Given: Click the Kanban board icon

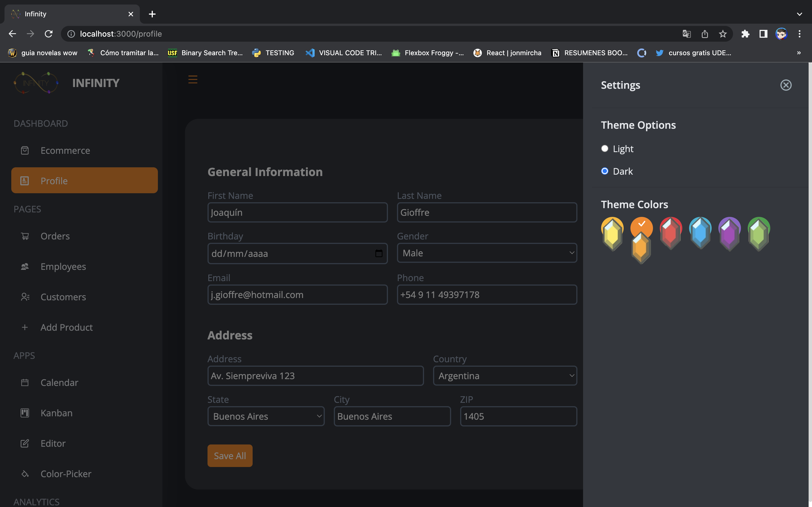Looking at the screenshot, I should [25, 413].
